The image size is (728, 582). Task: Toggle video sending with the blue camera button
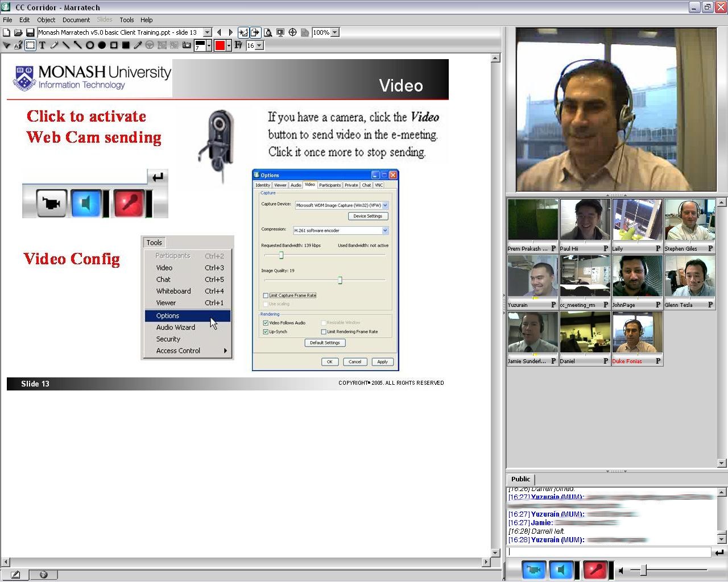point(533,569)
